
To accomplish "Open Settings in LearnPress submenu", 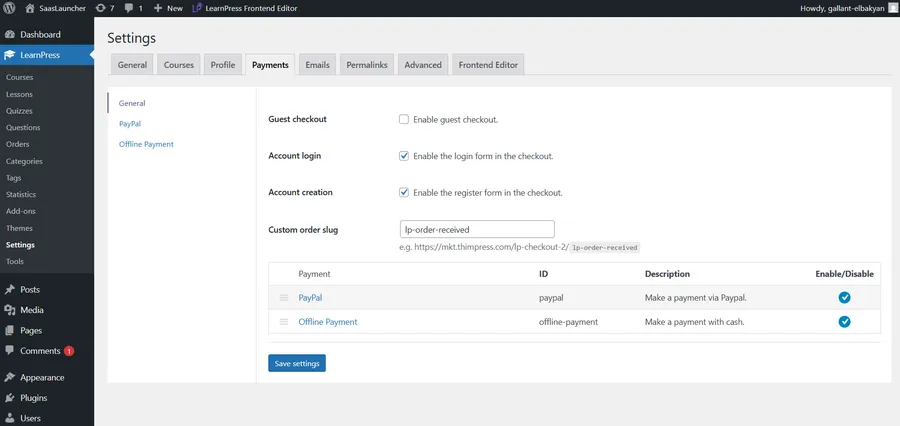I will (x=20, y=245).
